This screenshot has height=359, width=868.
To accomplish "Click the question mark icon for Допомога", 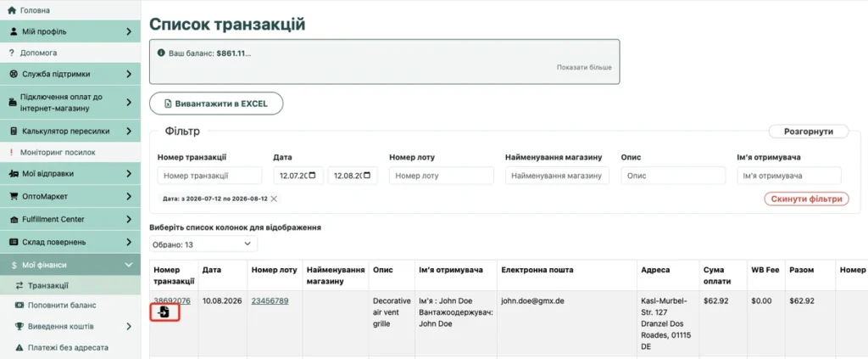I will point(11,53).
